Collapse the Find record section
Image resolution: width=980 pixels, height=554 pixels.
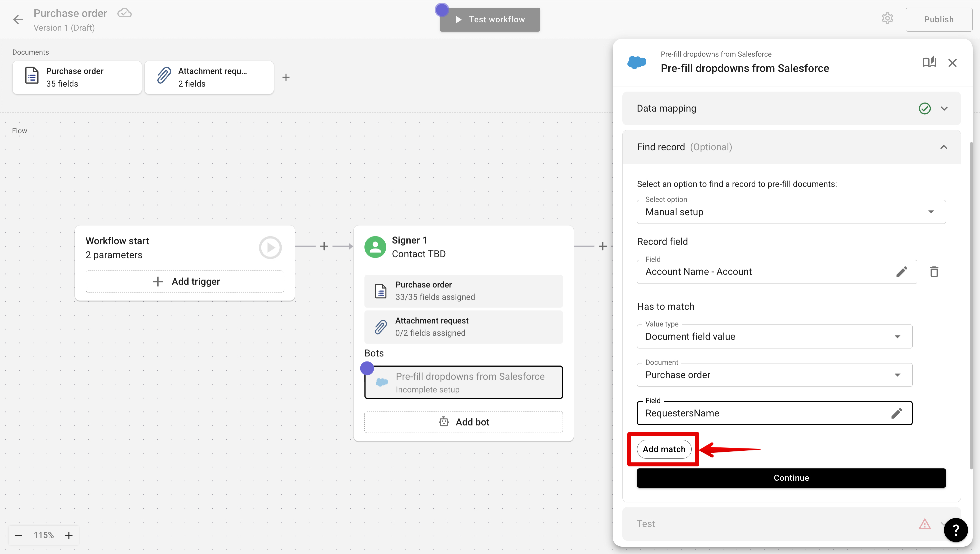click(x=944, y=147)
